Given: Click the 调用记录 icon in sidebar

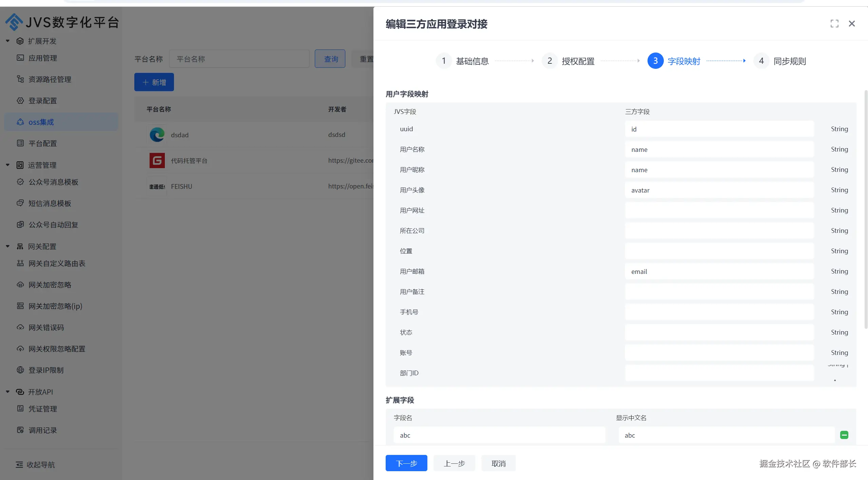Looking at the screenshot, I should click(x=20, y=430).
